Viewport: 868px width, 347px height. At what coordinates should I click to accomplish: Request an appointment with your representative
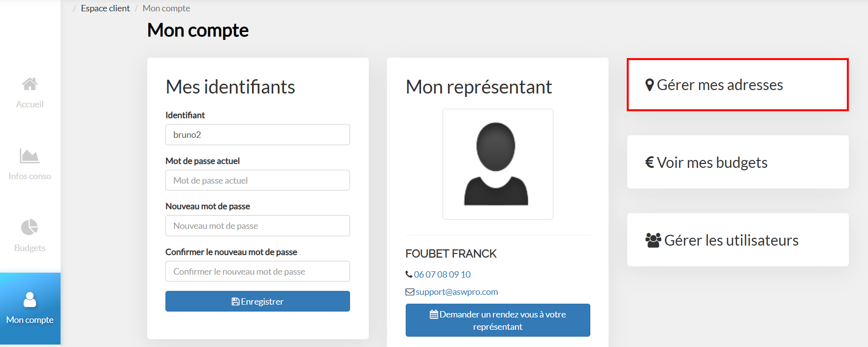coord(497,320)
